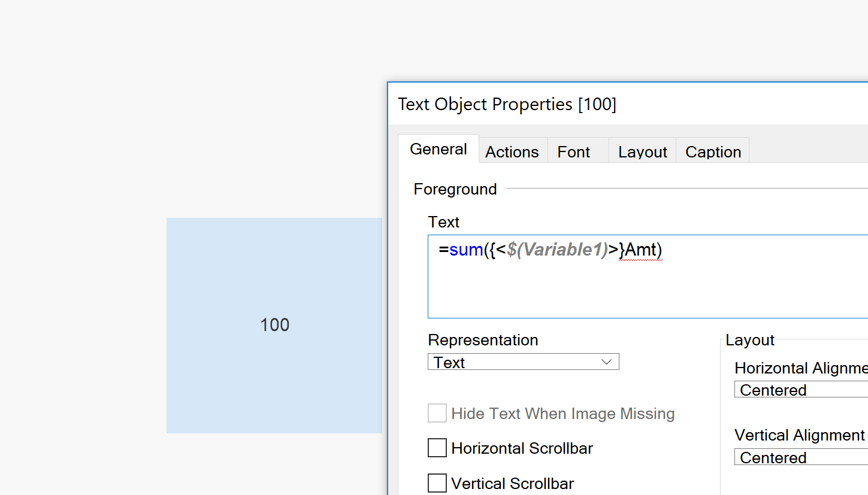Select the text object showing 100
868x495 pixels.
[x=274, y=325]
